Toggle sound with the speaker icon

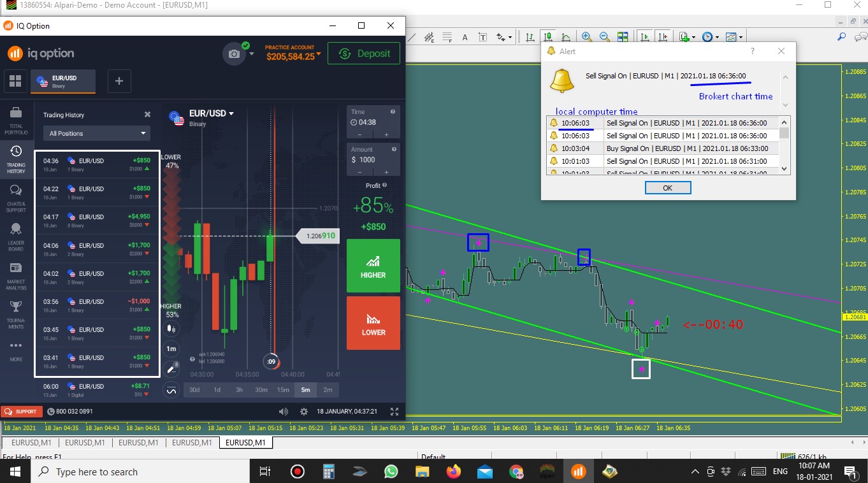(284, 412)
